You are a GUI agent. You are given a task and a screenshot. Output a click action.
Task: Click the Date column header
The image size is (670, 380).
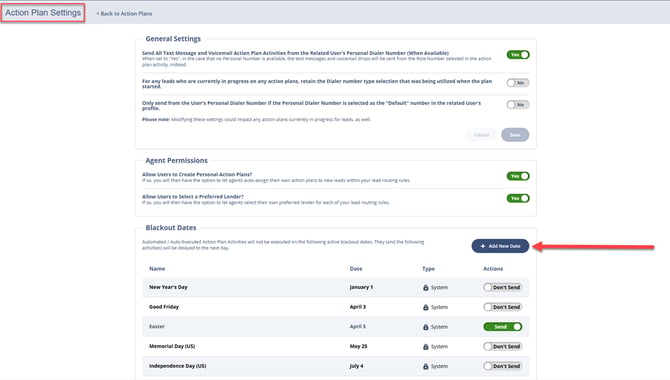point(356,269)
